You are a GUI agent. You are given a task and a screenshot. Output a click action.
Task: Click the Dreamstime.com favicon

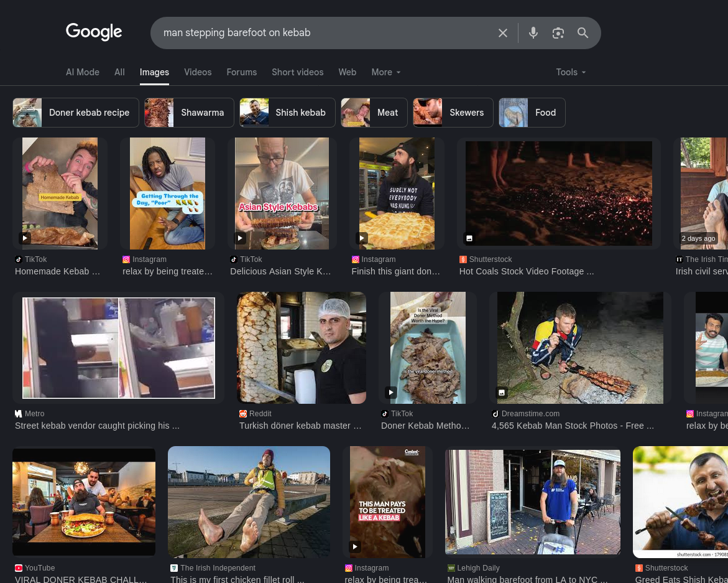point(495,414)
